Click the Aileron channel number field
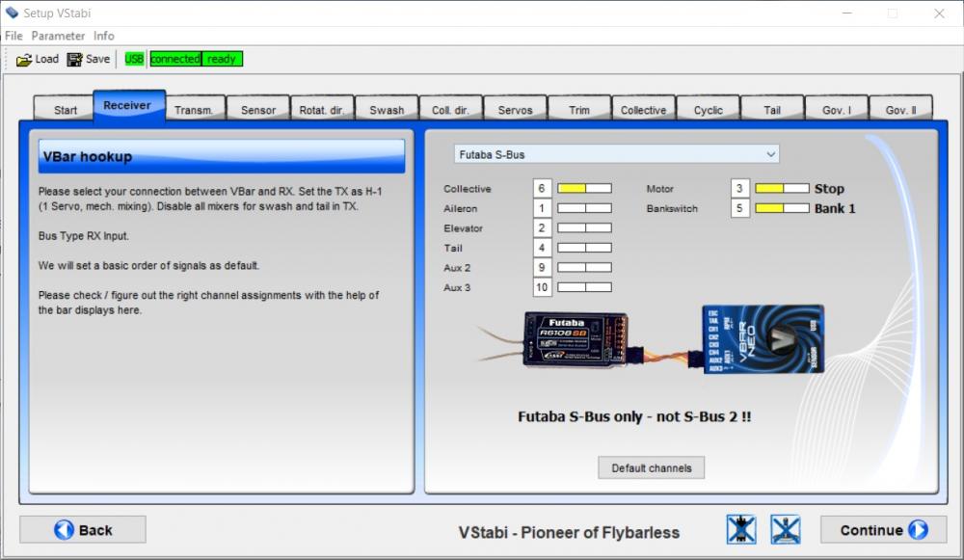The width and height of the screenshot is (964, 560). (x=542, y=208)
